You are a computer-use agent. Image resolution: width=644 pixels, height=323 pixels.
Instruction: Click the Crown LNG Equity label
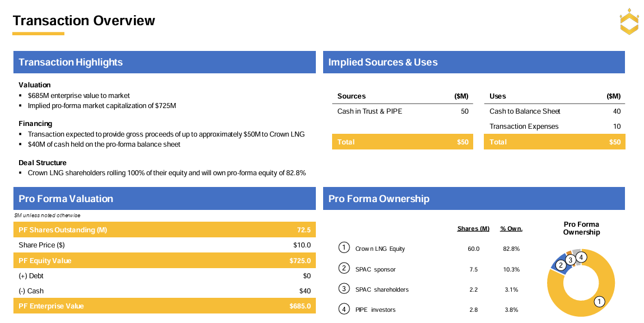click(380, 249)
